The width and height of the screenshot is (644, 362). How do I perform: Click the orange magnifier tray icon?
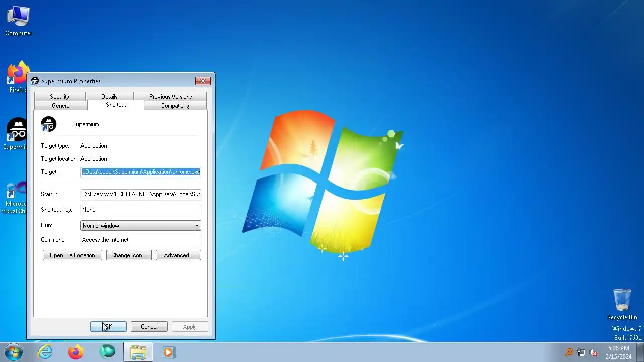coord(569,352)
